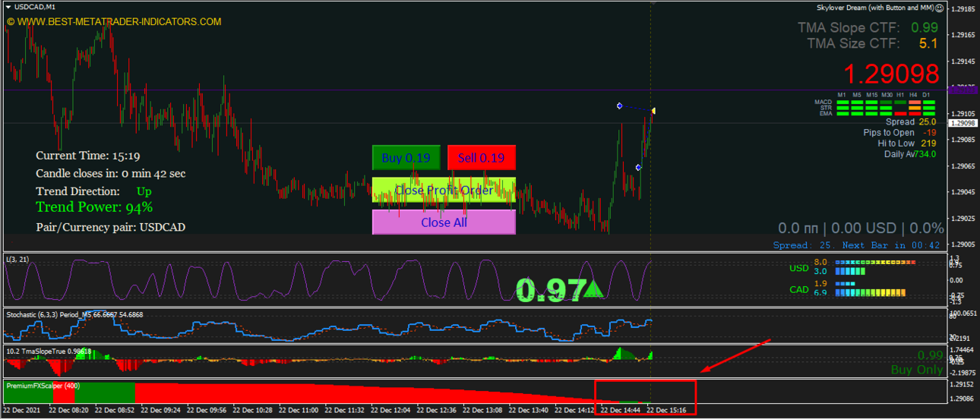Screen dimensions: 980x419
Task: Select the lower blue trade arrow marker
Action: 638,167
